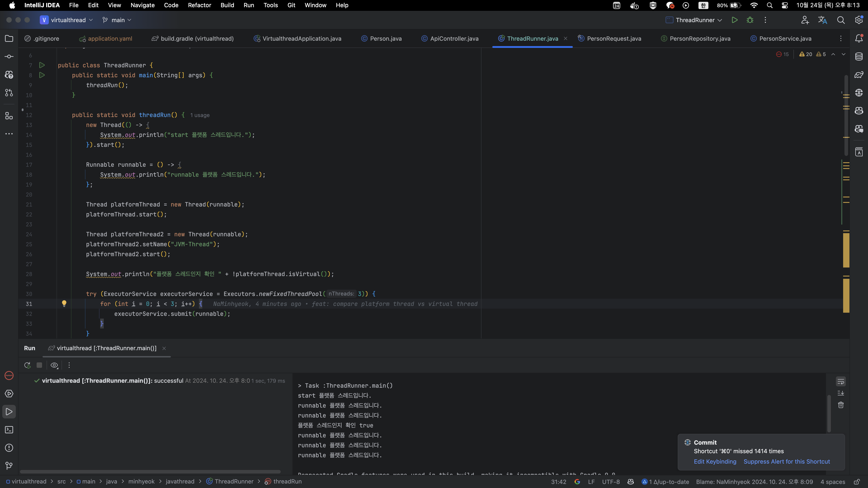The height and width of the screenshot is (488, 868).
Task: Run main method from line 8 gutter icon
Action: (42, 75)
